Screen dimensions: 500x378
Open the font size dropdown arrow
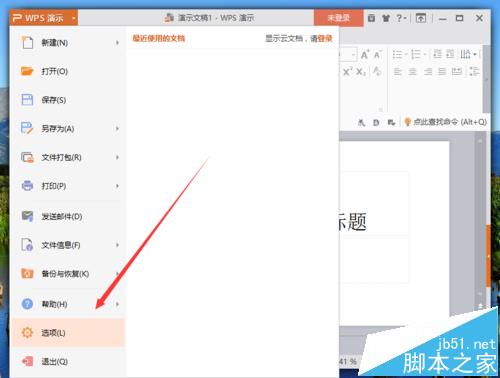pyautogui.click(x=353, y=55)
